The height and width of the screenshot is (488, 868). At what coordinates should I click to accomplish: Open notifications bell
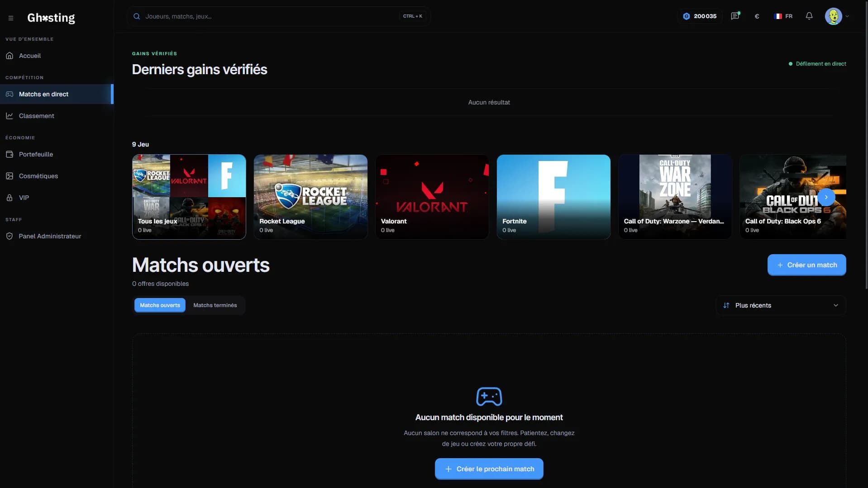coord(809,16)
